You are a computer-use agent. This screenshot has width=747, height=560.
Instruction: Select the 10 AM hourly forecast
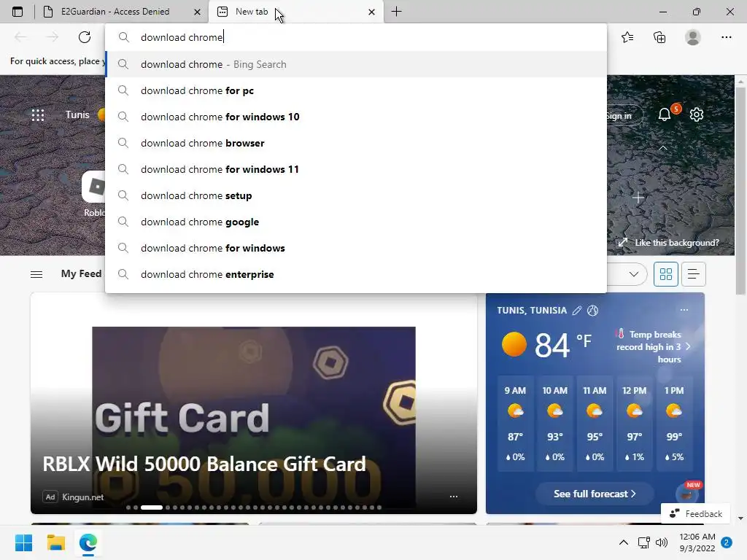coord(554,424)
